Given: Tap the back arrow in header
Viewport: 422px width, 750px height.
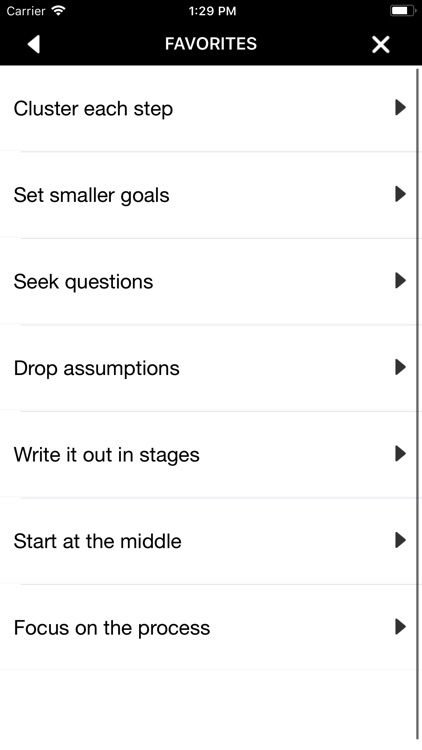Looking at the screenshot, I should tap(33, 44).
